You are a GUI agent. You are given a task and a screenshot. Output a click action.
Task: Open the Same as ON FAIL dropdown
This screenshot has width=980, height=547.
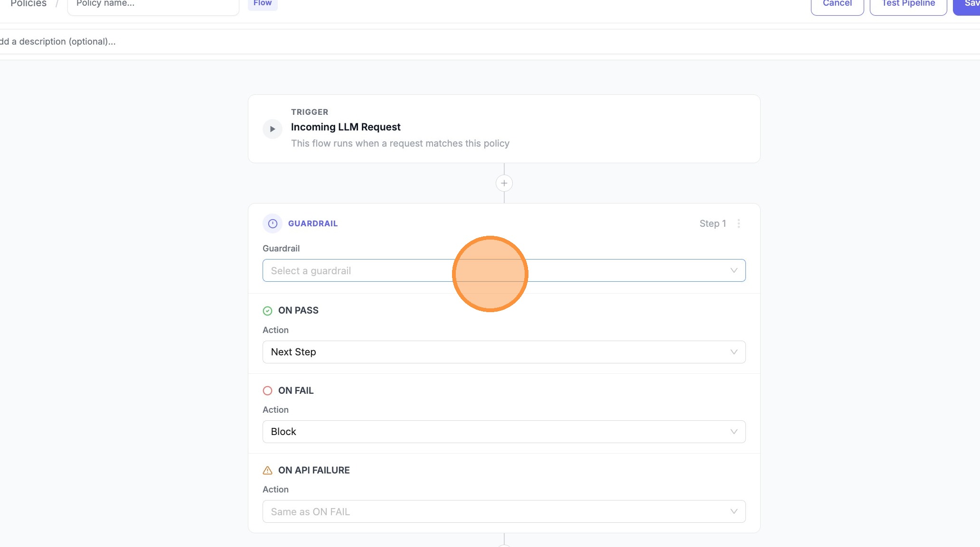504,511
